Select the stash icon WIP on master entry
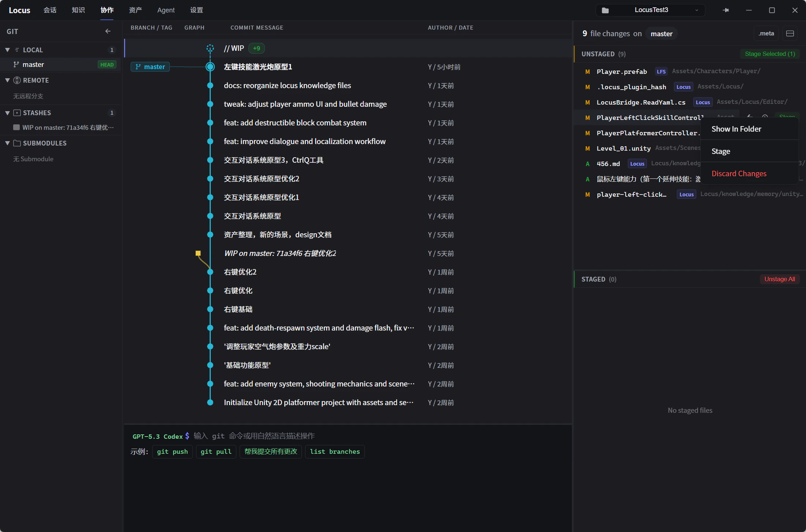This screenshot has width=806, height=532. tap(64, 128)
